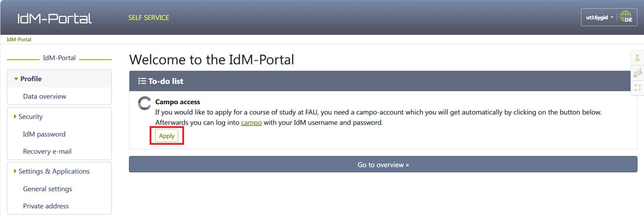Go to IdM password page
This screenshot has width=644, height=218.
coord(44,134)
